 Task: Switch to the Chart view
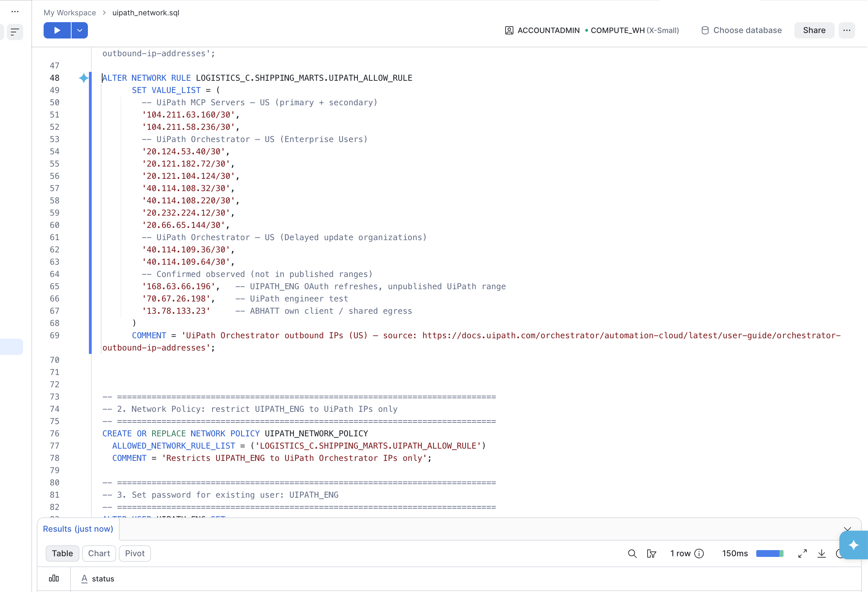point(99,554)
